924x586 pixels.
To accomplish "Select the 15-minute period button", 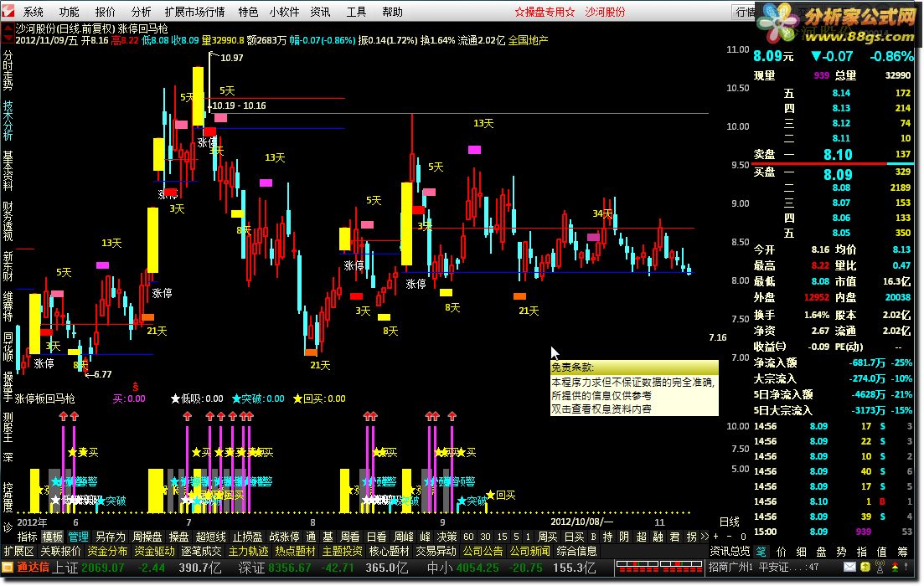I will [x=502, y=537].
